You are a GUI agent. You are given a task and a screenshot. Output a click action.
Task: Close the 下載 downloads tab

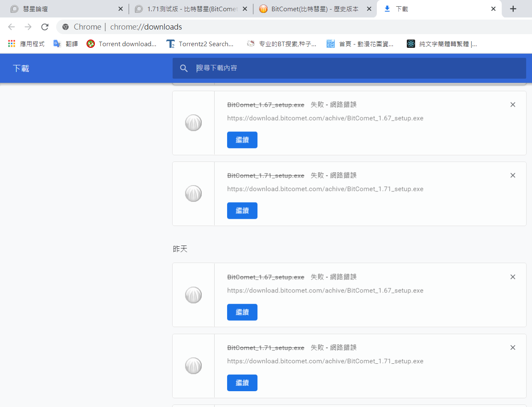[x=493, y=9]
